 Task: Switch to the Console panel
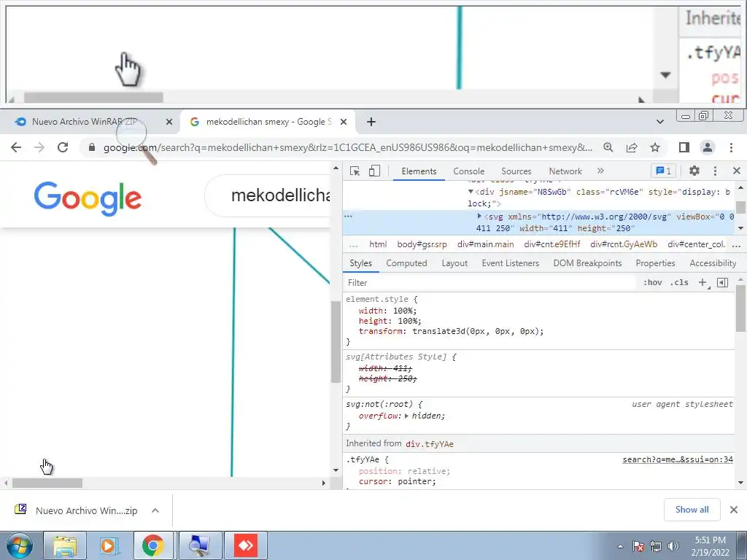point(469,171)
